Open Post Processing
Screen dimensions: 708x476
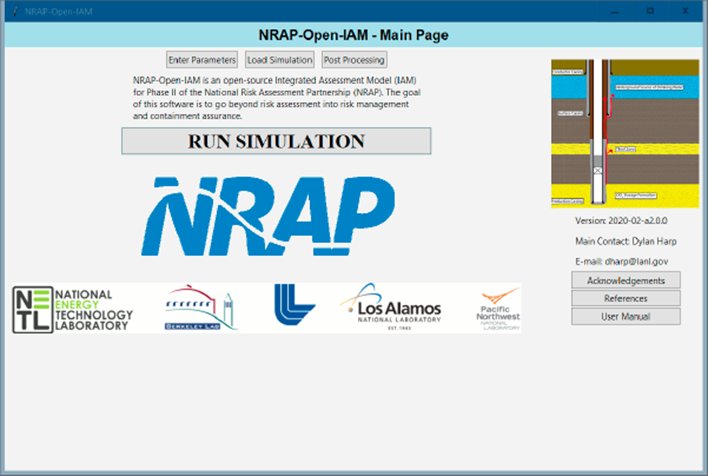pyautogui.click(x=354, y=60)
